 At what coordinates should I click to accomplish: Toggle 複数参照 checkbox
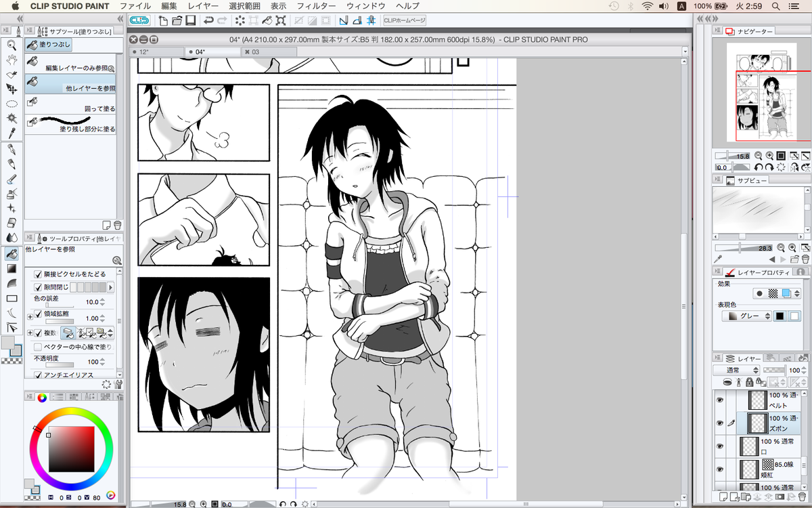coord(38,333)
